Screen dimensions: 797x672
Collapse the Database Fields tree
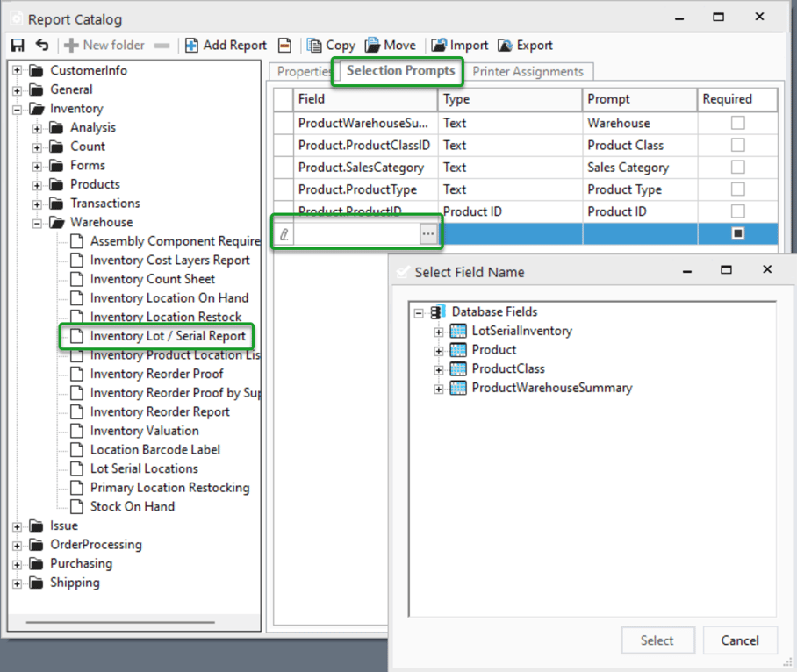point(418,311)
